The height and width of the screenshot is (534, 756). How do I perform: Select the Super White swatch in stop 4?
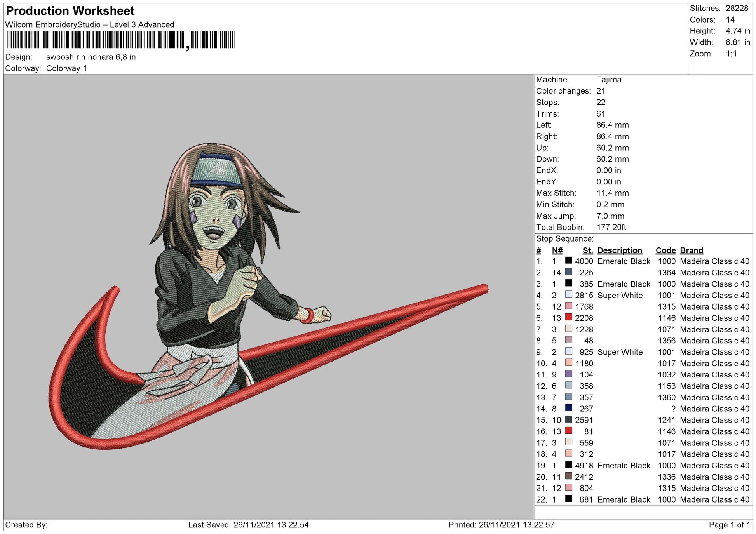[568, 295]
